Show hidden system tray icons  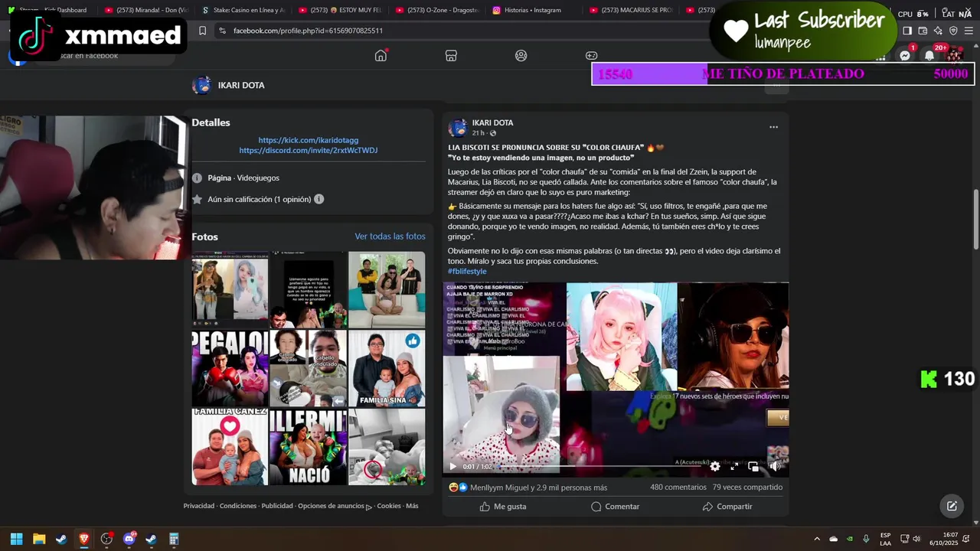pos(817,539)
